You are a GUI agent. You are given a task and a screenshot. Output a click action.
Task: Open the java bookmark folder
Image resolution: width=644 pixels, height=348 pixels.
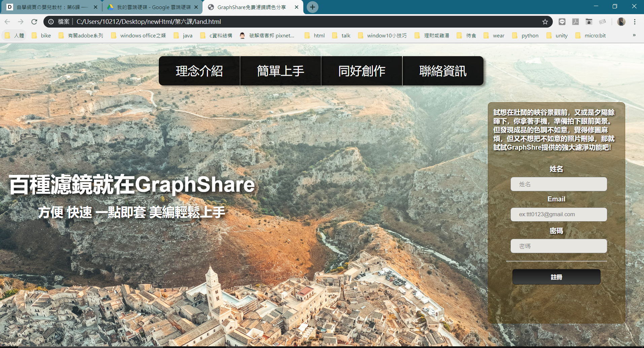pos(183,36)
